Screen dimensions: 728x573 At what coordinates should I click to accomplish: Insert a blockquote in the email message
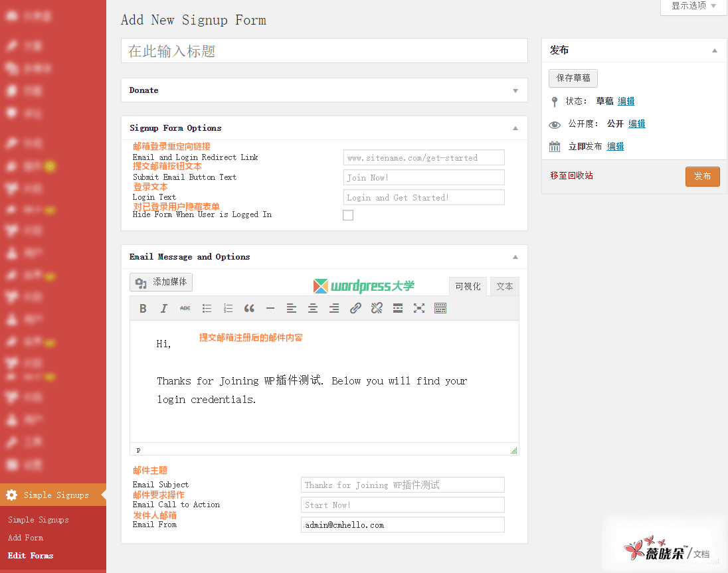pos(249,308)
